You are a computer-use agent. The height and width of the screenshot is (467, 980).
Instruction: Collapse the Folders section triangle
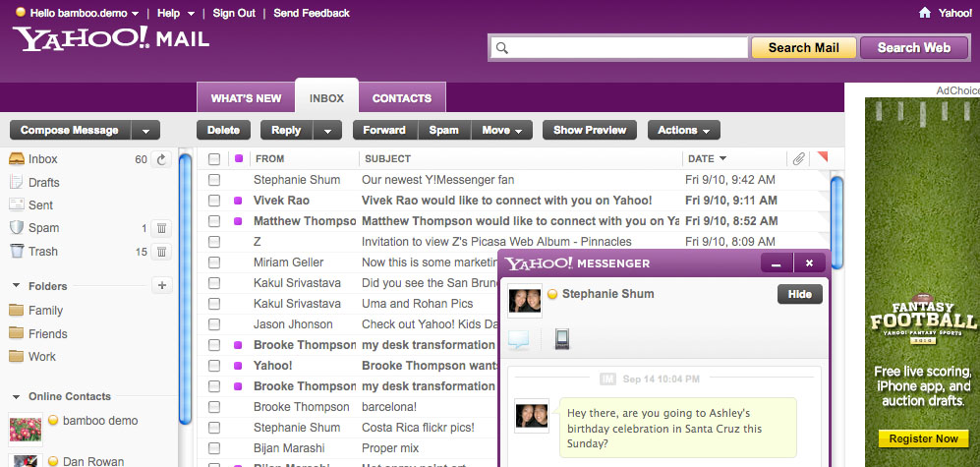[17, 286]
